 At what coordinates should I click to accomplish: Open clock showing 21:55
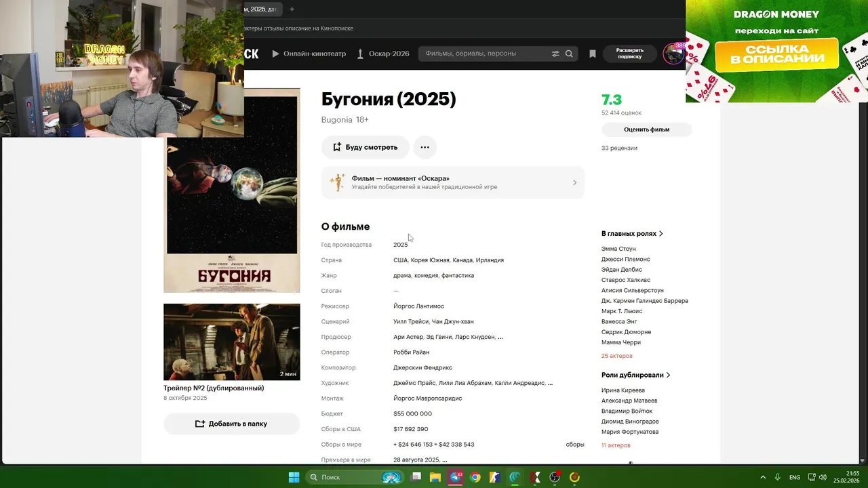tap(846, 477)
